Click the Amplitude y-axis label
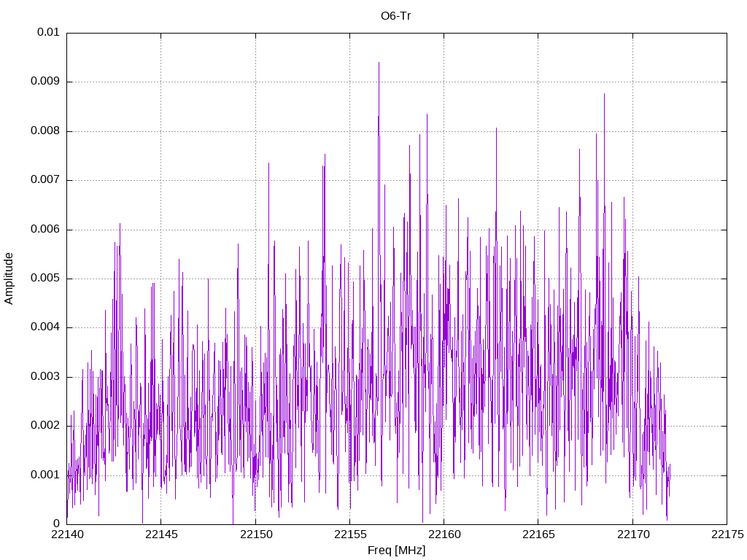This screenshot has height=560, width=747. tap(9, 279)
